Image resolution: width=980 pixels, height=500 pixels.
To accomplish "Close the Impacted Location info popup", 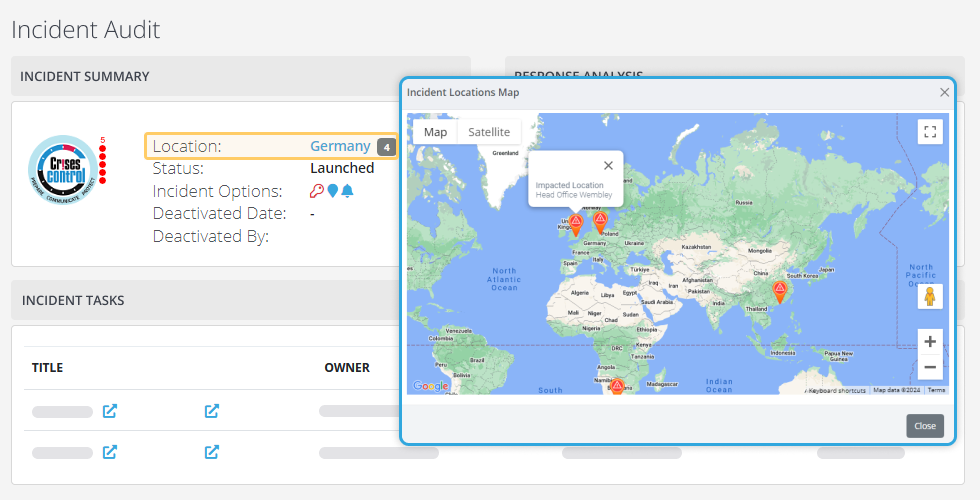I will (x=608, y=166).
